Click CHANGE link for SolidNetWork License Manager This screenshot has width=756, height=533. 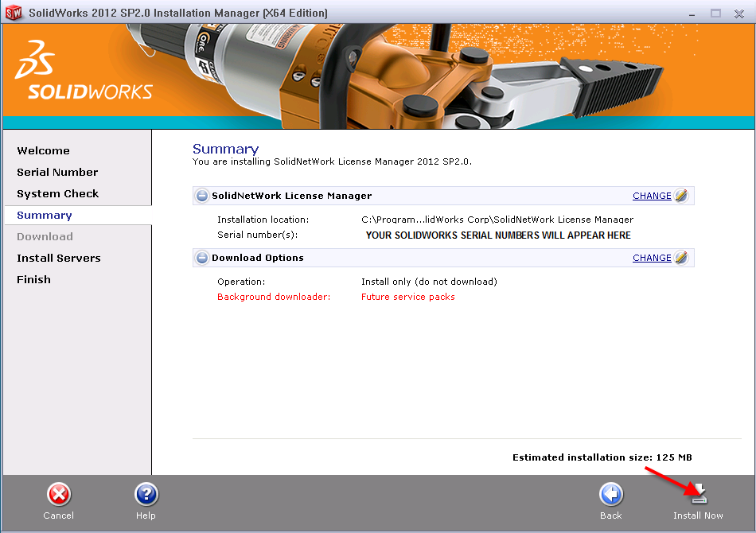[x=652, y=196]
